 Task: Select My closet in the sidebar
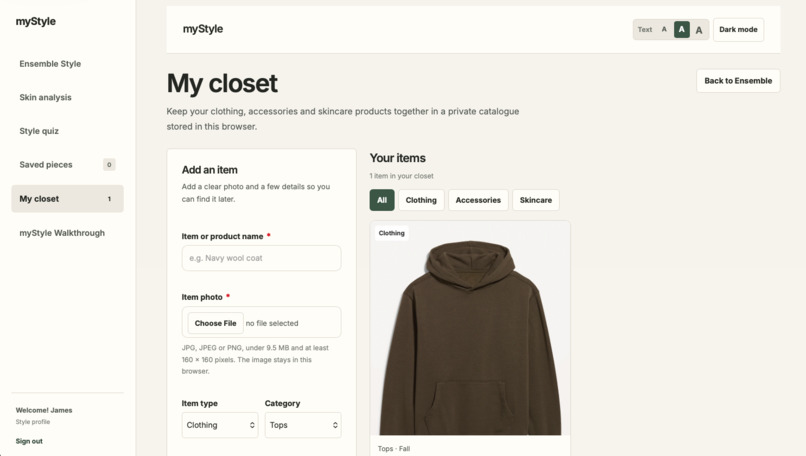[x=67, y=198]
